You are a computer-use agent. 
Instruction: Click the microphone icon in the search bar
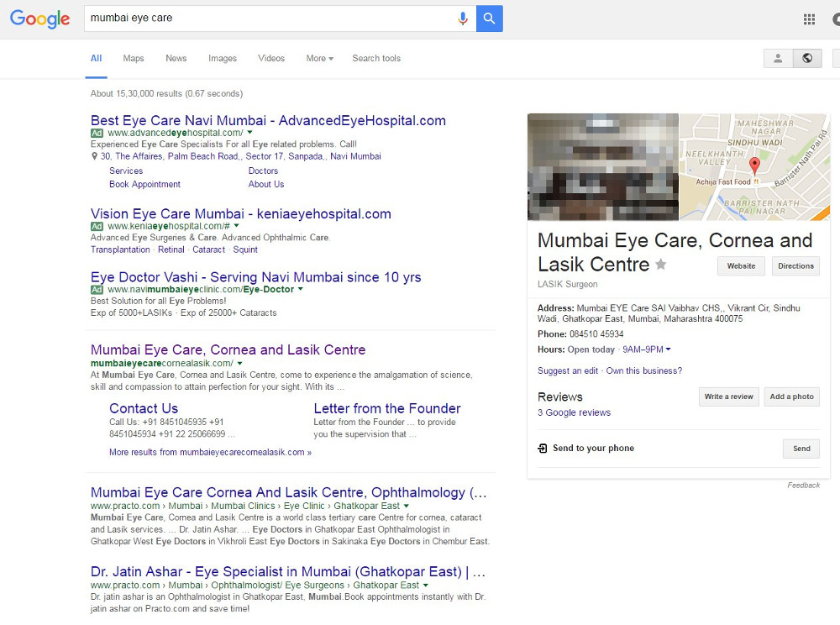point(463,18)
